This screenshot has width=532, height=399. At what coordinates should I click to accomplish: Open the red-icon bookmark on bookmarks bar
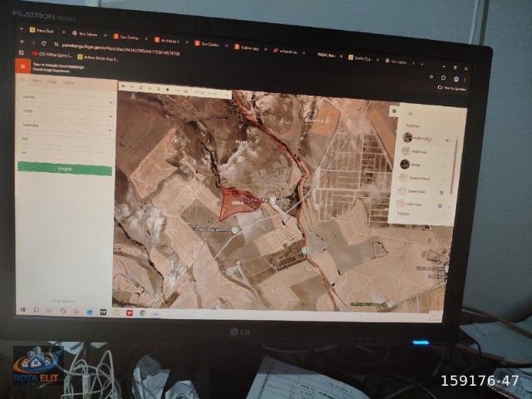point(52,54)
